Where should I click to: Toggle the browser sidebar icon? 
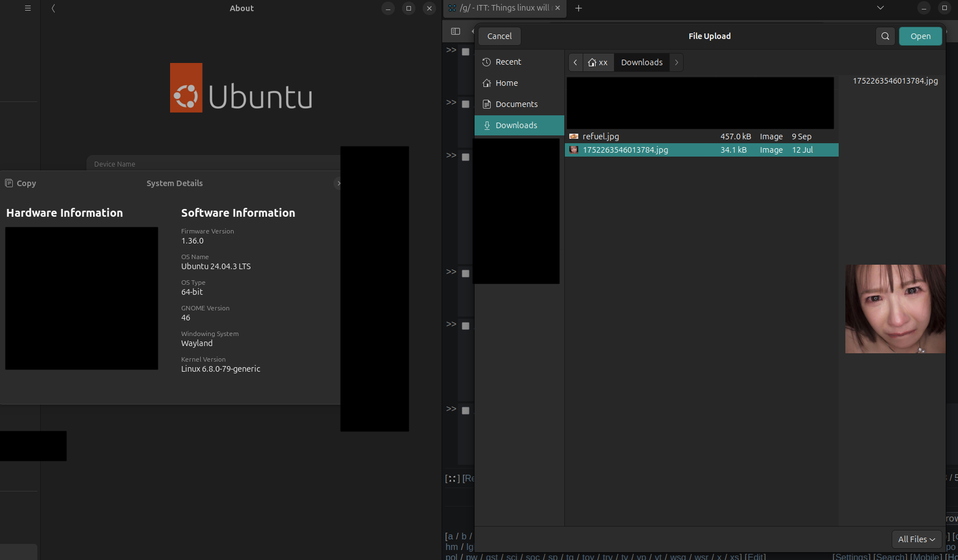tap(456, 31)
